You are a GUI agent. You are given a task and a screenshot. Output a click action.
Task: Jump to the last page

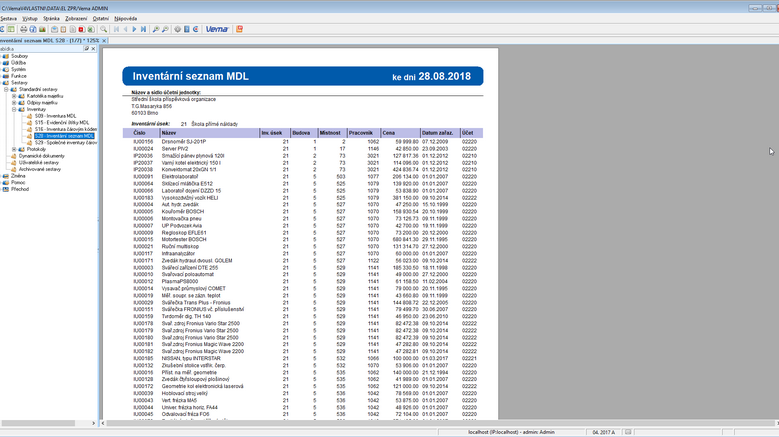click(x=143, y=29)
